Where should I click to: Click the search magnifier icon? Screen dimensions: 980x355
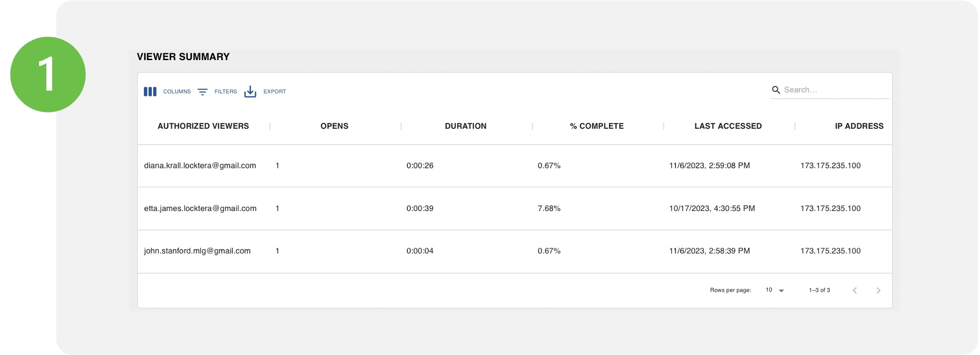pyautogui.click(x=776, y=90)
